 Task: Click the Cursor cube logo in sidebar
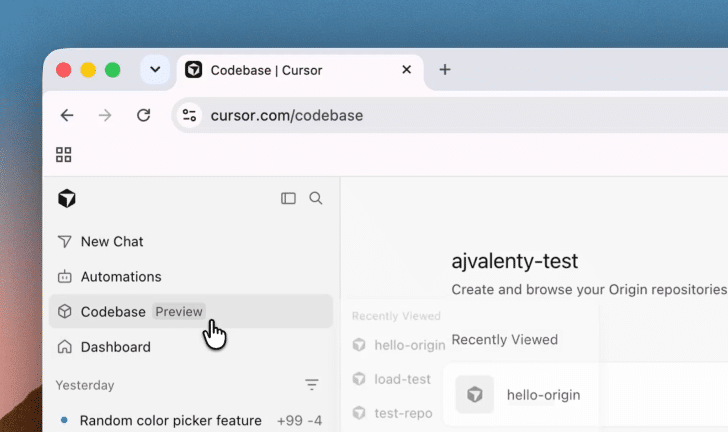click(x=67, y=198)
